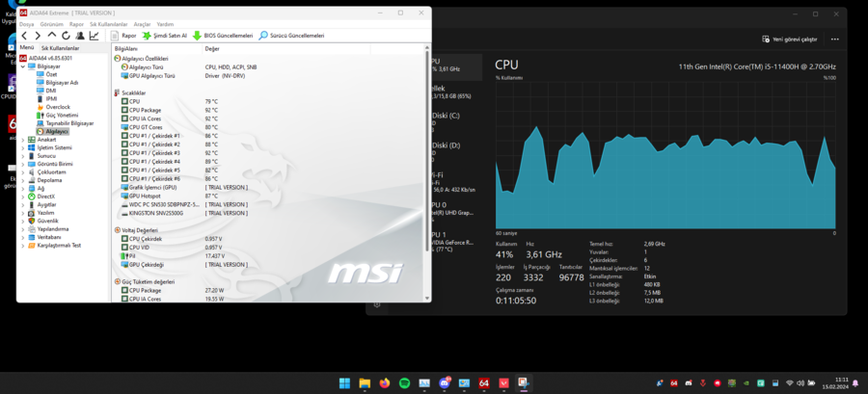Select Yapılandırma tree item
Screen dimensions: 868x394
53,229
